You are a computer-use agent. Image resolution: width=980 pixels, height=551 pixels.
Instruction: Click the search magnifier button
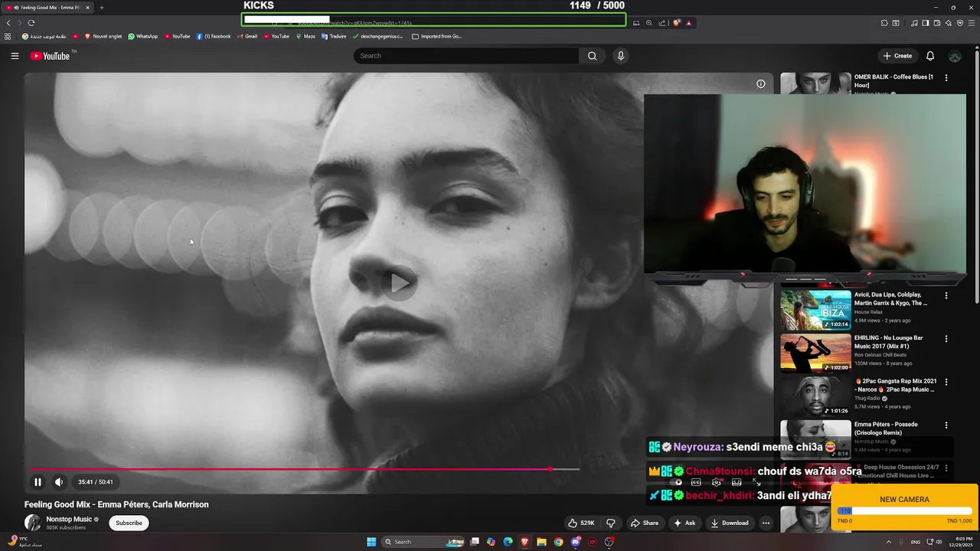tap(592, 56)
